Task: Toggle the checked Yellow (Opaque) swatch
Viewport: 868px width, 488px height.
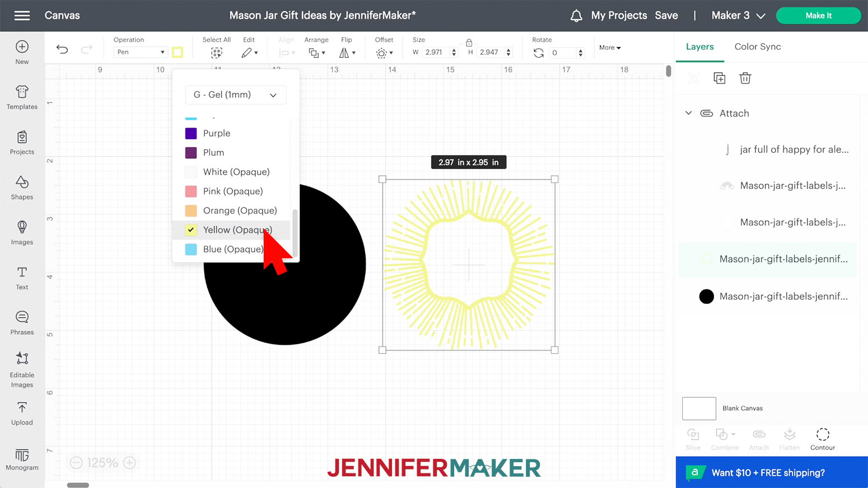Action: [x=191, y=229]
